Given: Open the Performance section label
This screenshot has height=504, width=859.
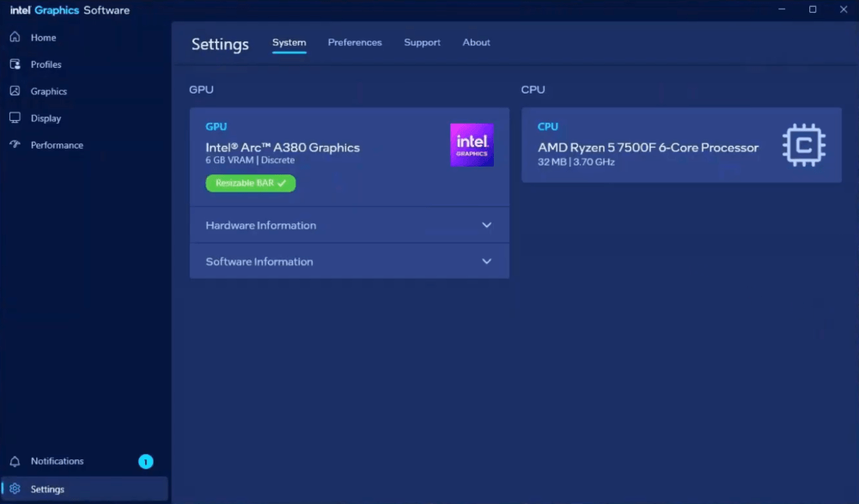Looking at the screenshot, I should (x=57, y=144).
